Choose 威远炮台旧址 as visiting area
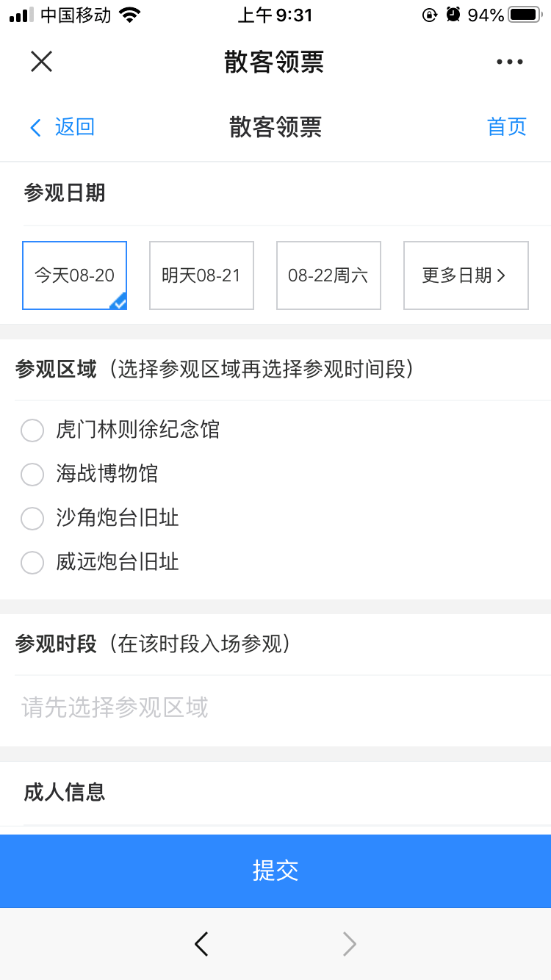 [x=32, y=562]
